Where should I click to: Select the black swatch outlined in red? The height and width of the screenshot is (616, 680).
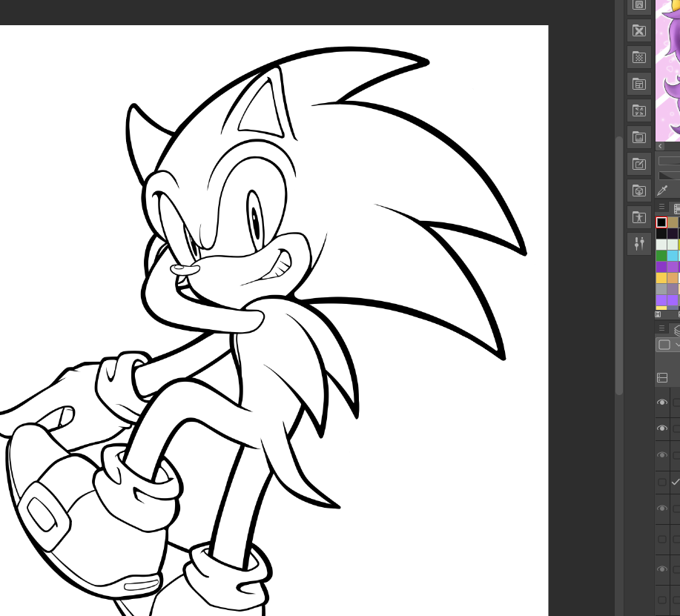point(661,222)
